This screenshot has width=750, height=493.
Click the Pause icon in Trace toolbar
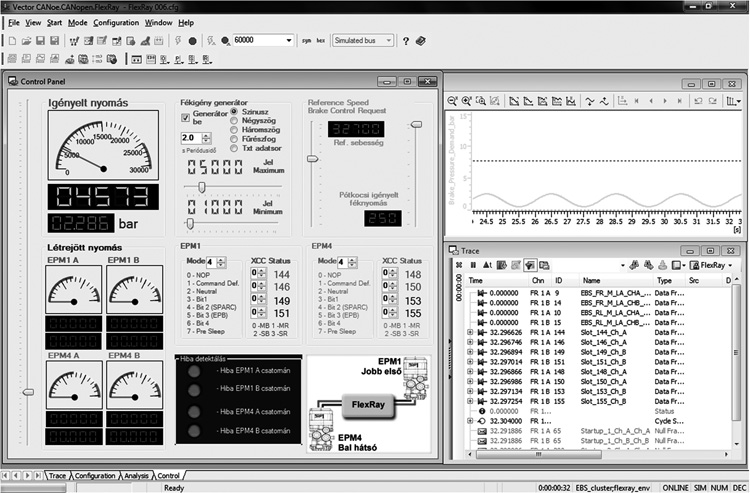tap(473, 265)
